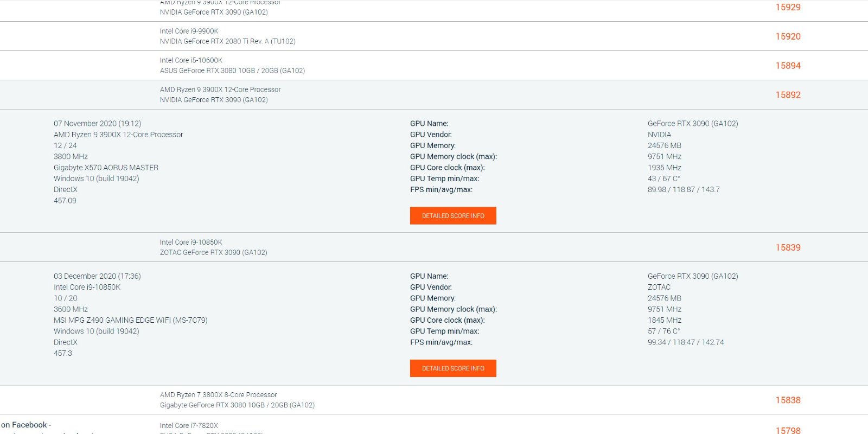
Task: Click driver version 457.09
Action: [x=65, y=201]
